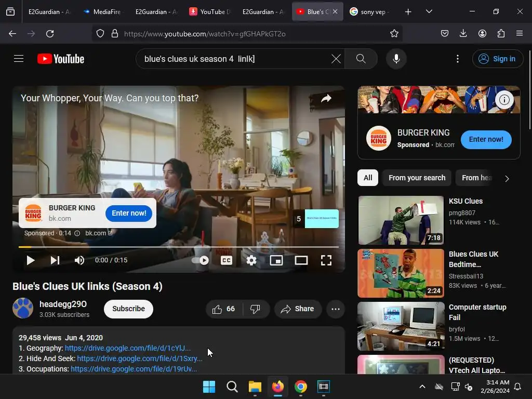The image size is (532, 399).
Task: Enable miniplayer mode
Action: [x=276, y=260]
